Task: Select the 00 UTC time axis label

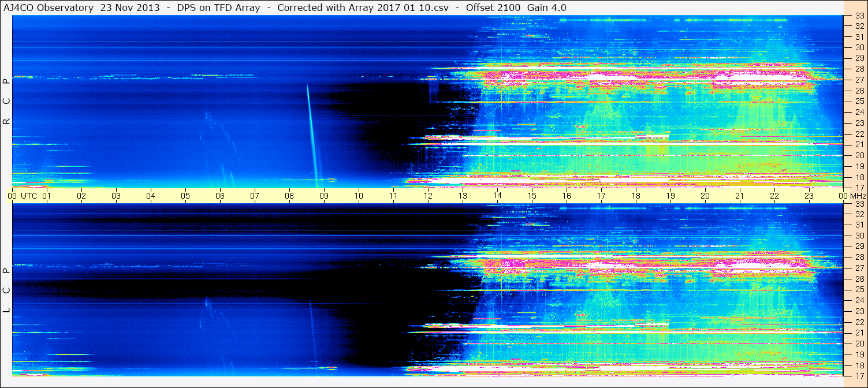Action: pyautogui.click(x=21, y=196)
